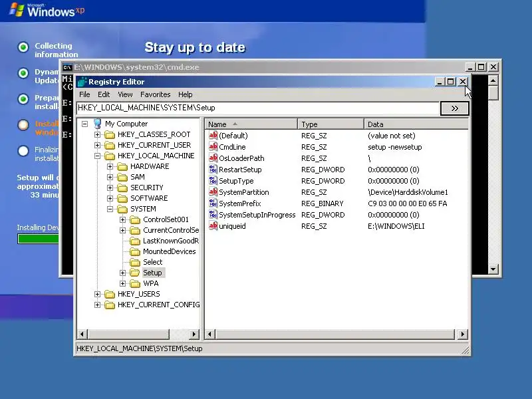The width and height of the screenshot is (532, 399).
Task: Collapse the HKEY_LOCAL_MACHINE node
Action: click(x=97, y=156)
